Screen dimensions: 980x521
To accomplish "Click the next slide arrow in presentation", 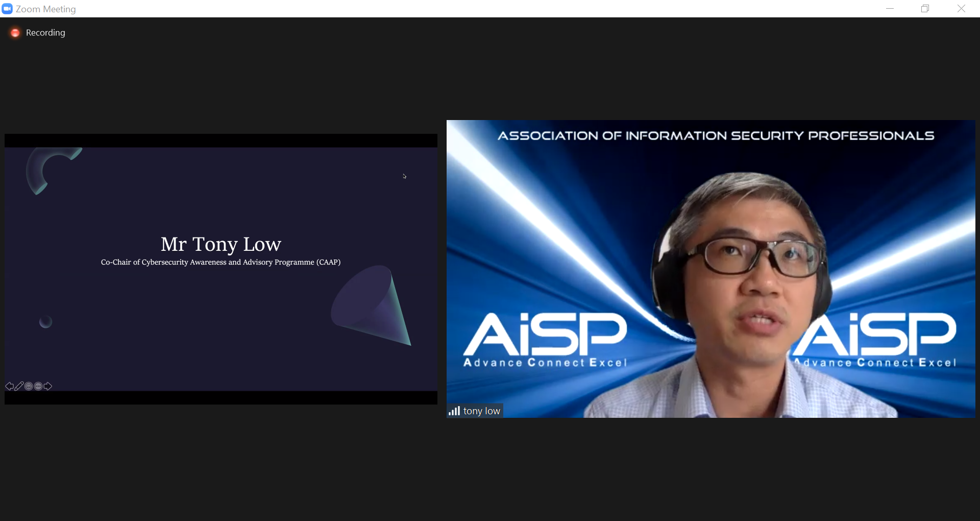I will click(x=48, y=386).
